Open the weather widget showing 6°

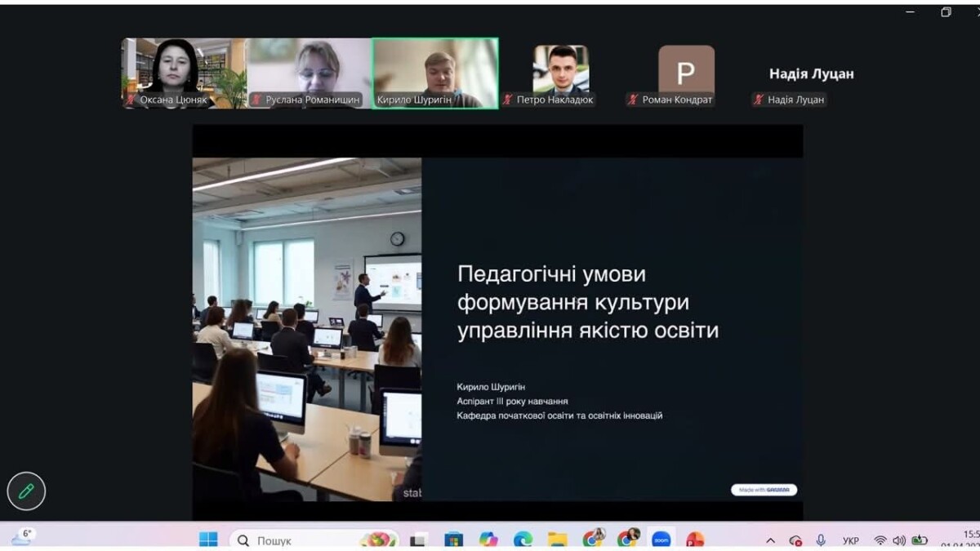23,537
